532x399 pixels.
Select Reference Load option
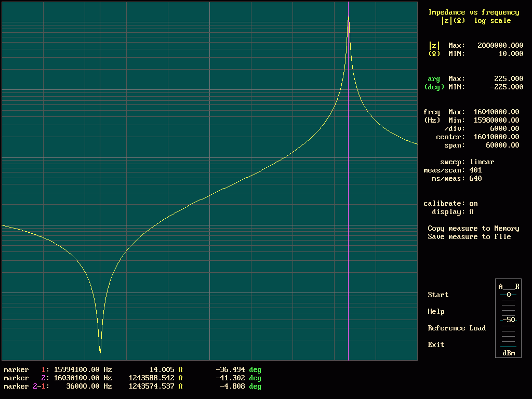pyautogui.click(x=456, y=328)
